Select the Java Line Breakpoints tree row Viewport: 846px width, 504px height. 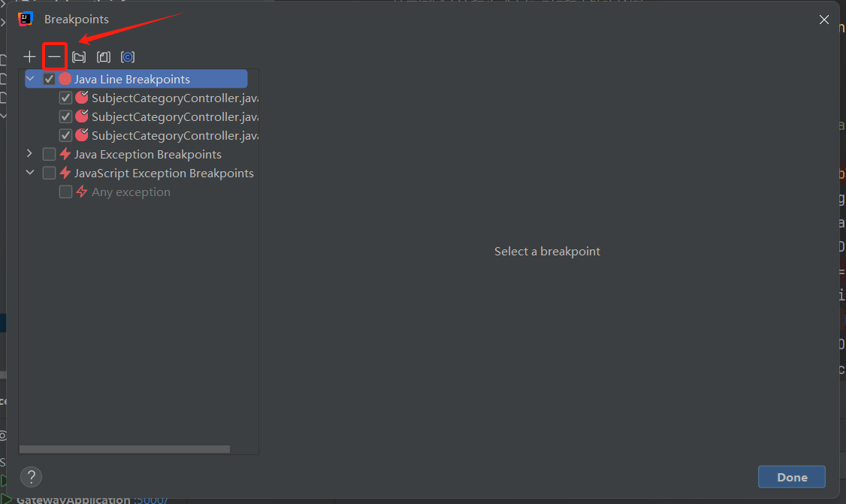click(x=136, y=79)
